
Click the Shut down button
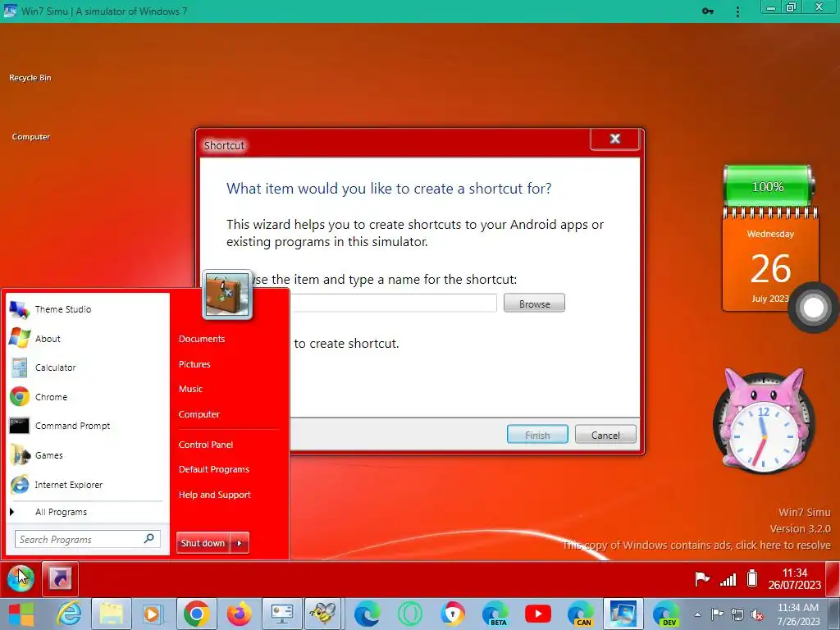[203, 543]
